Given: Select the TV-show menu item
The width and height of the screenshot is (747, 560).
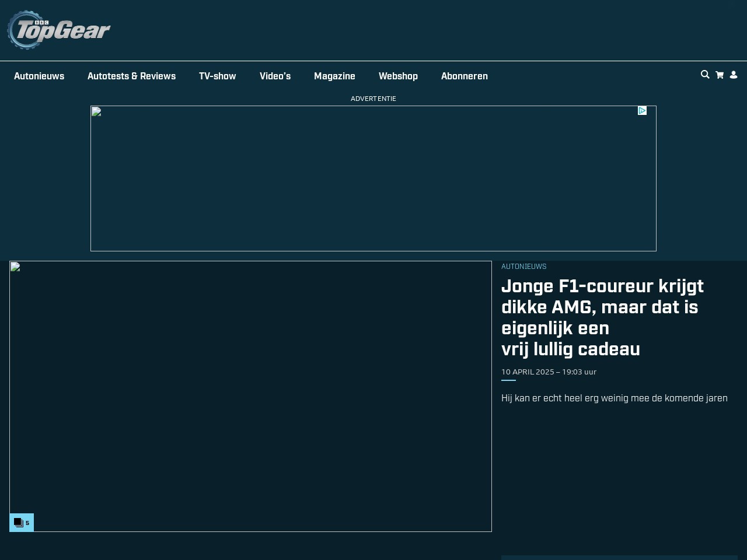Looking at the screenshot, I should 218,76.
